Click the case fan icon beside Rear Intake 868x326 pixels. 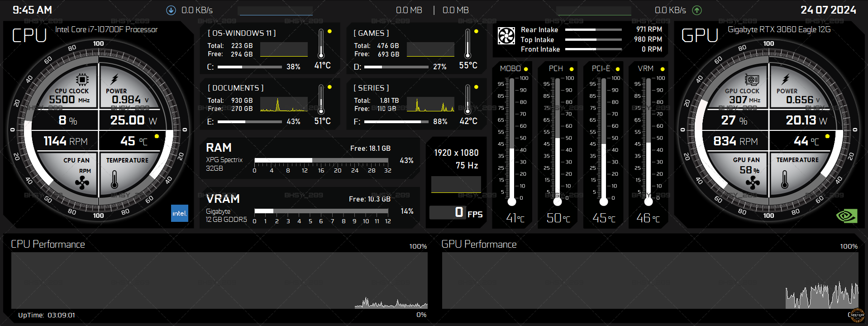click(506, 36)
